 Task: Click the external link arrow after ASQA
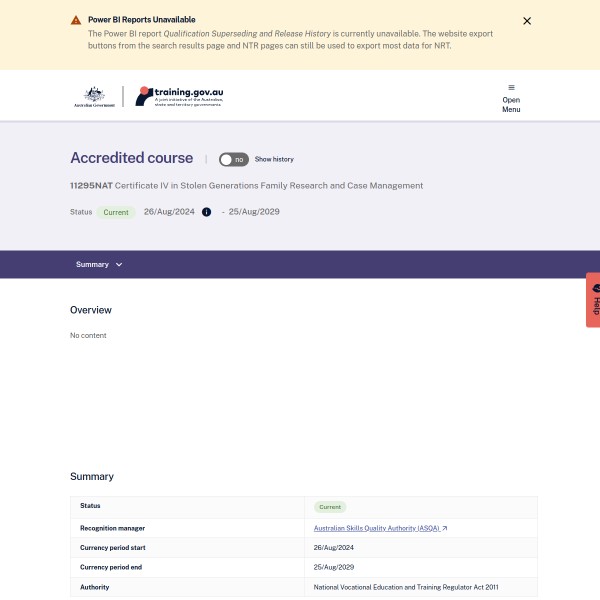(x=445, y=528)
